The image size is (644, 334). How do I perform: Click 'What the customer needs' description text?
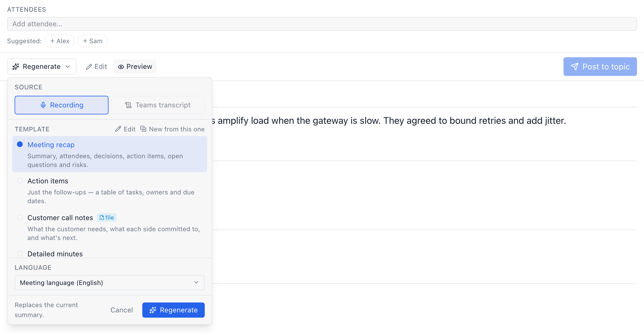click(114, 233)
